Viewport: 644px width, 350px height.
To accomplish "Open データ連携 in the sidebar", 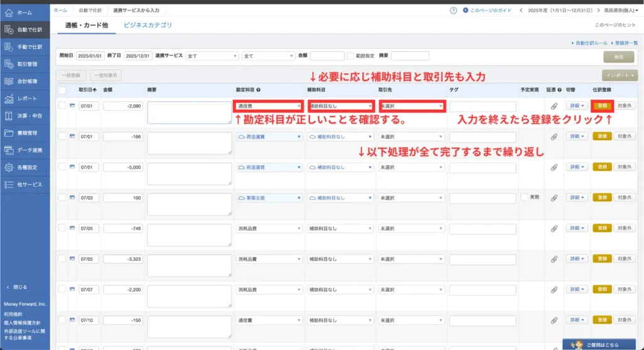I will click(x=25, y=150).
